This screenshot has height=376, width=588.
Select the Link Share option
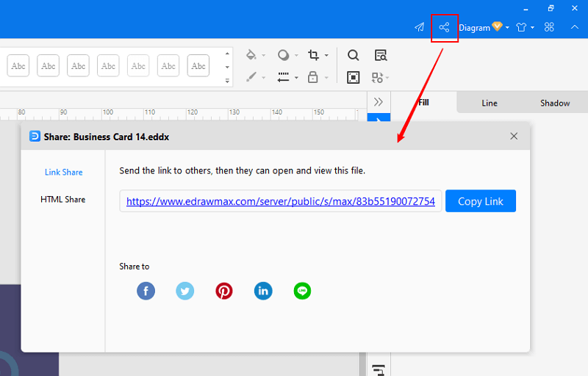[64, 173]
